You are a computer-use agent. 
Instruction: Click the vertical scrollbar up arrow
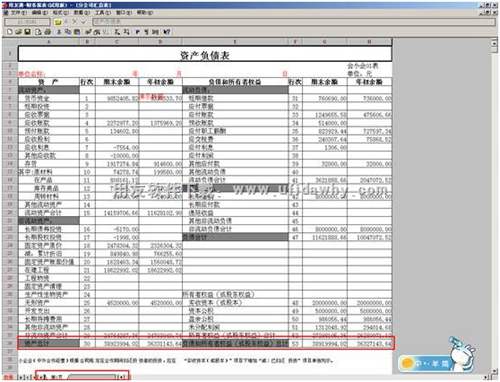coord(494,43)
